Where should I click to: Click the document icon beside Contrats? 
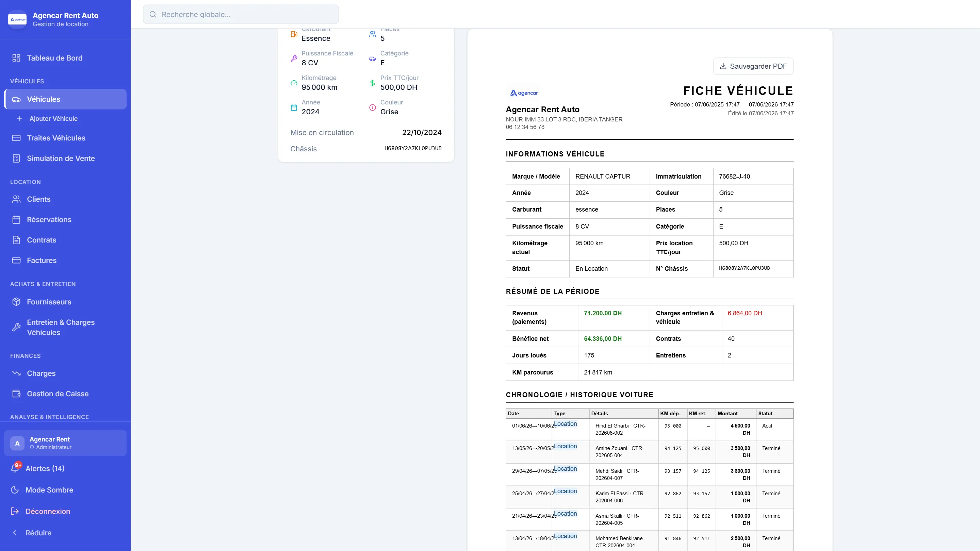coord(16,240)
